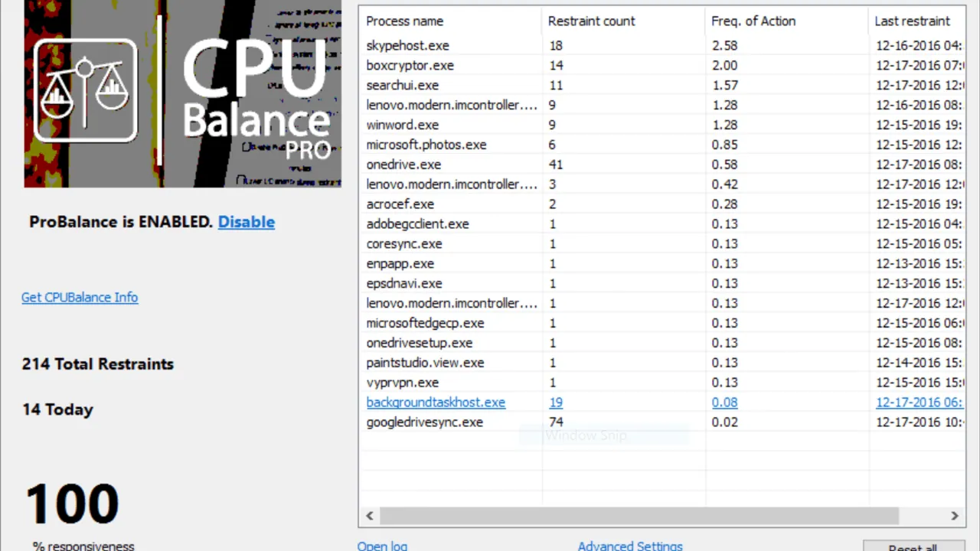The height and width of the screenshot is (551, 980).
Task: Click restraint count 11 for searchui.exe
Action: (x=556, y=86)
